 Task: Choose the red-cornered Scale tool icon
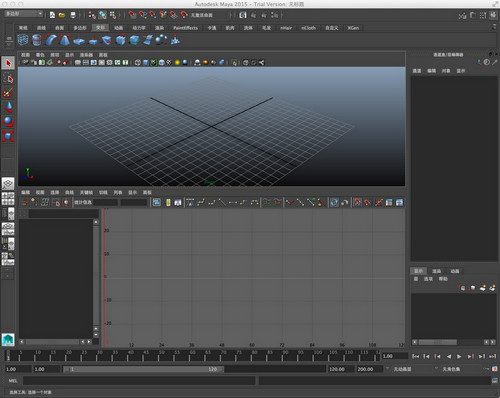(8, 136)
